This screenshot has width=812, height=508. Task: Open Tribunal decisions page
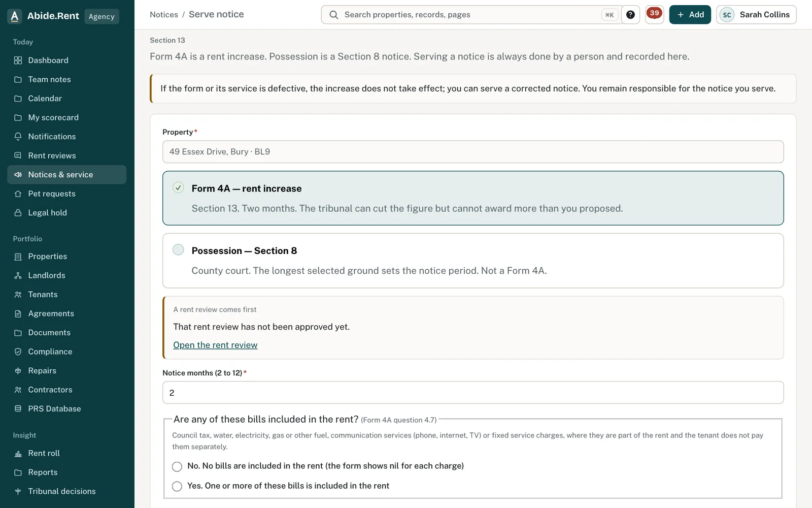[66, 491]
